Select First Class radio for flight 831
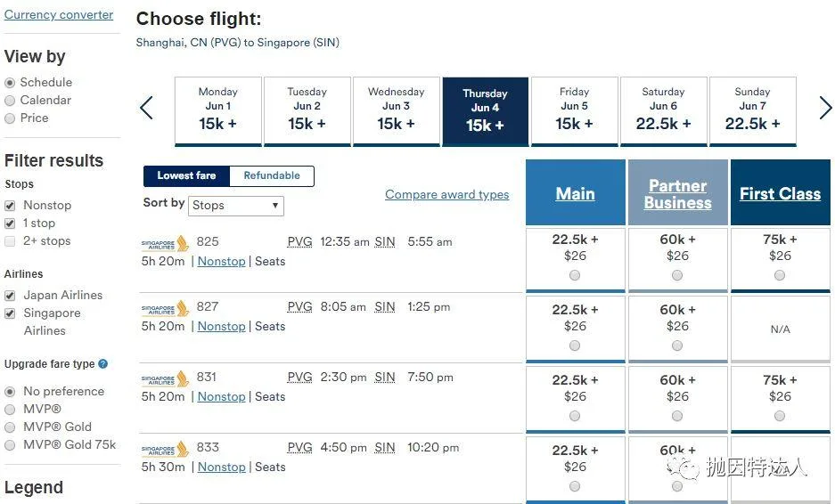Screen dimensions: 835x504 (x=780, y=416)
